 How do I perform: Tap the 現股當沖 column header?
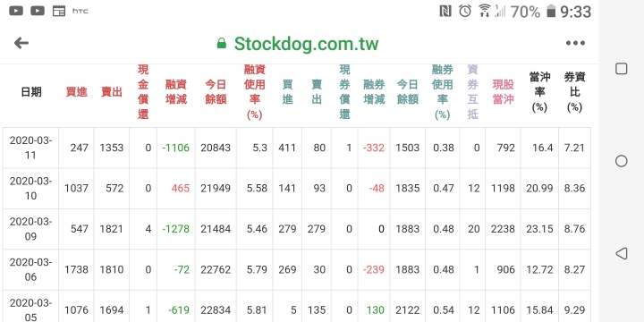503,92
